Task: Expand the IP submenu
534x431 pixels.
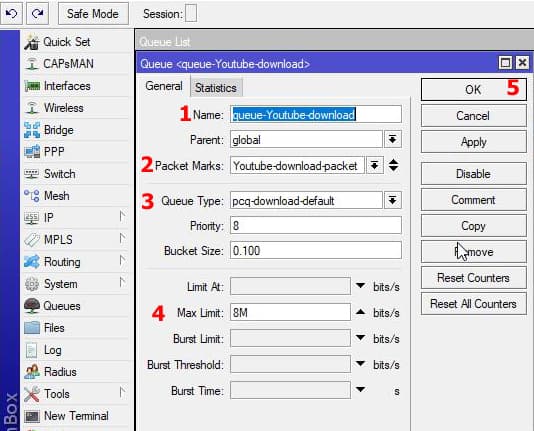Action: 122,217
